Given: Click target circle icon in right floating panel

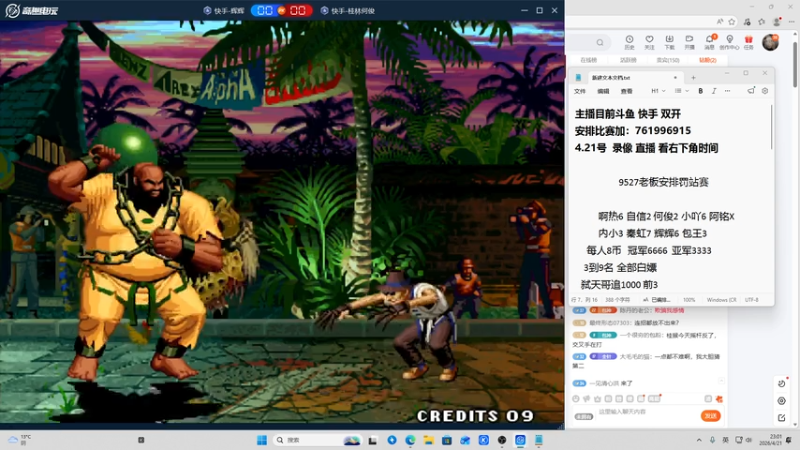Looking at the screenshot, I should coord(781,401).
